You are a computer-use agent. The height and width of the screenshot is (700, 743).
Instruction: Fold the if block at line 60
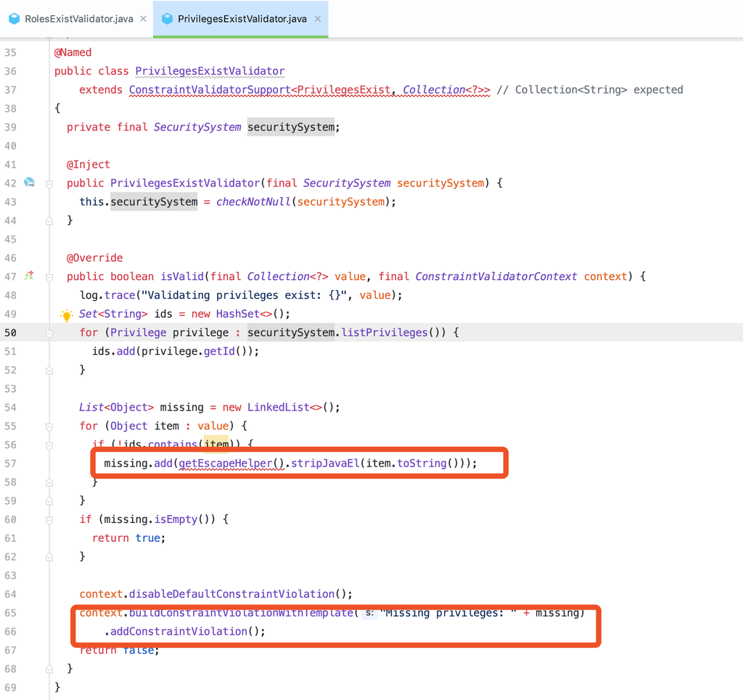tap(49, 520)
